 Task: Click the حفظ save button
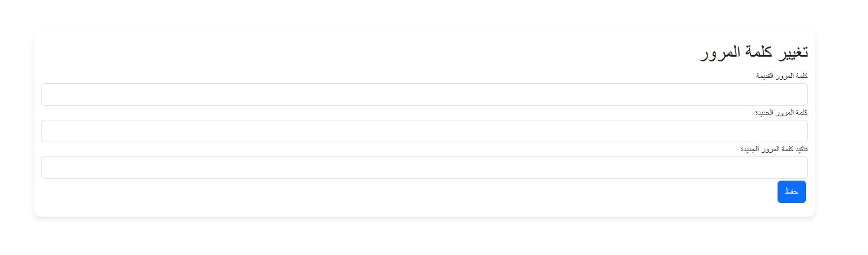[x=791, y=192]
